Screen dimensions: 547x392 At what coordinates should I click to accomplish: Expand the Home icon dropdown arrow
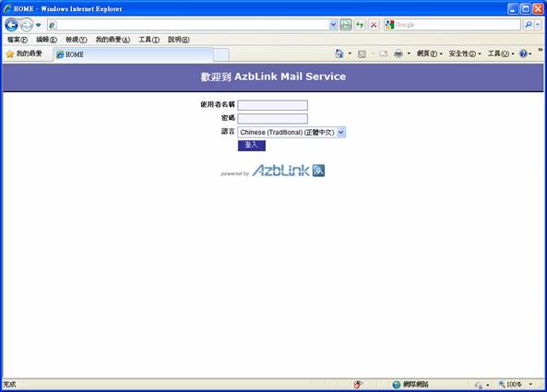click(350, 53)
